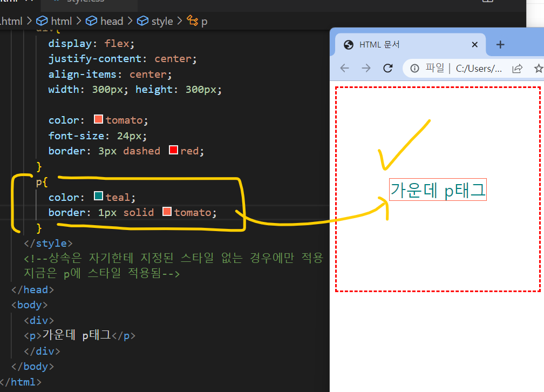Image resolution: width=544 pixels, height=392 pixels.
Task: Open the tomato swatch in p border line
Action: coord(167,212)
